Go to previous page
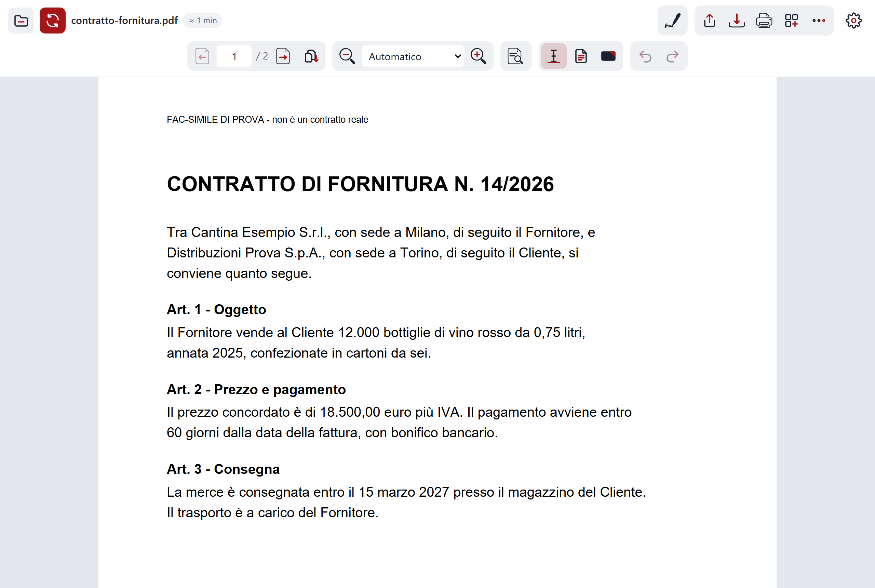Image resolution: width=875 pixels, height=588 pixels. pyautogui.click(x=202, y=56)
